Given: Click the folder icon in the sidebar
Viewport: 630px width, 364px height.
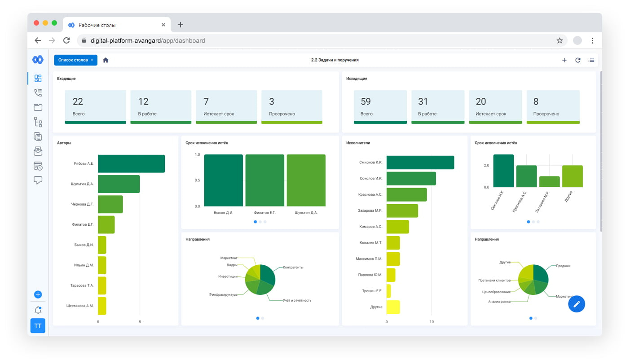Looking at the screenshot, I should point(38,107).
